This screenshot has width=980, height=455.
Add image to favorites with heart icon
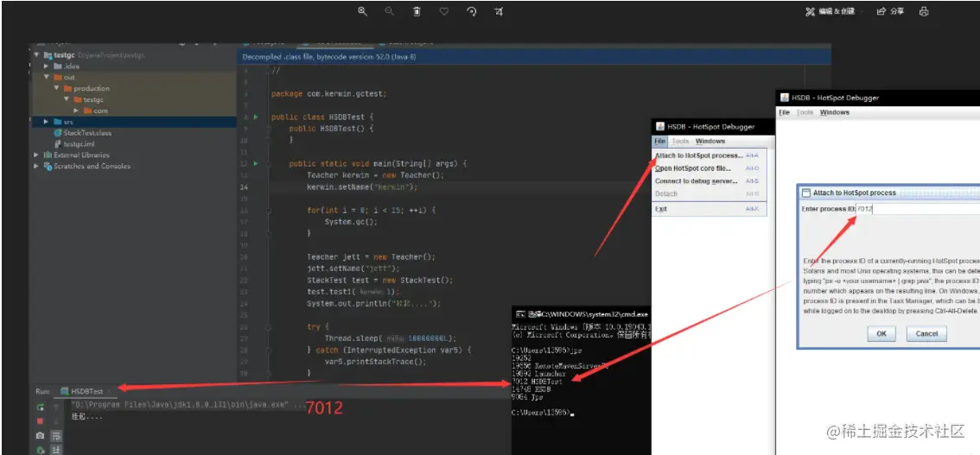click(x=443, y=11)
